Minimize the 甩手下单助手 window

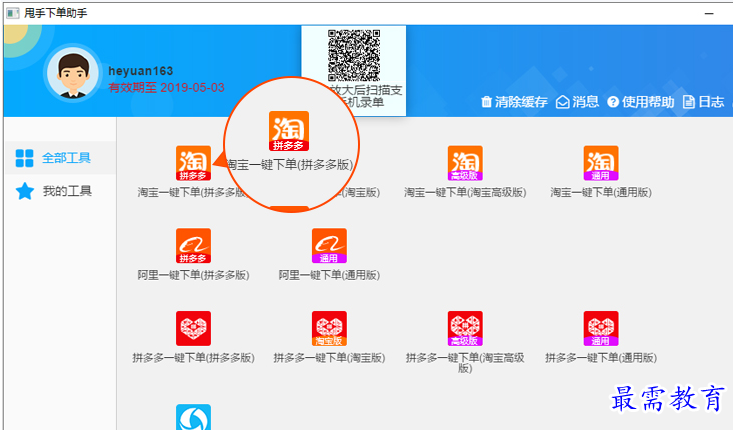(x=709, y=13)
